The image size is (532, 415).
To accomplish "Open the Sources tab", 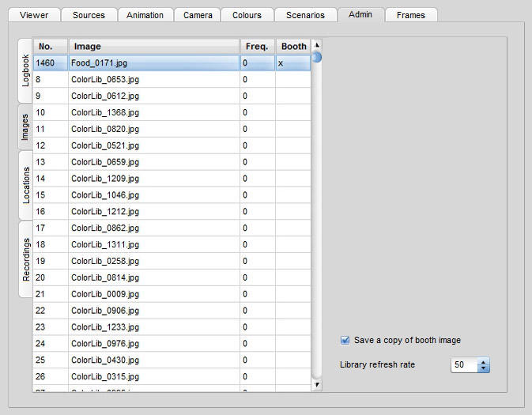I will tap(89, 15).
